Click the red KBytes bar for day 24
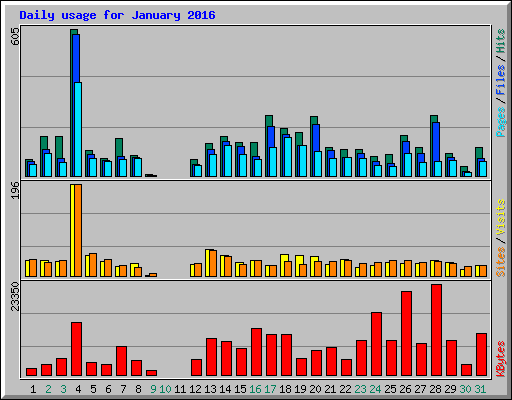The height and width of the screenshot is (400, 512). [x=376, y=344]
